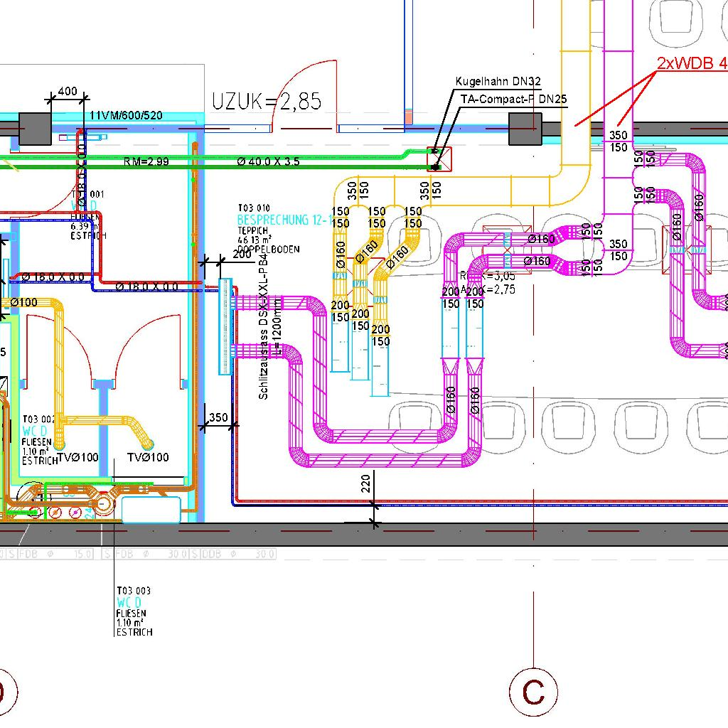728x728 pixels.
Task: Click the Kugelhahn DN32 label
Action: click(498, 82)
